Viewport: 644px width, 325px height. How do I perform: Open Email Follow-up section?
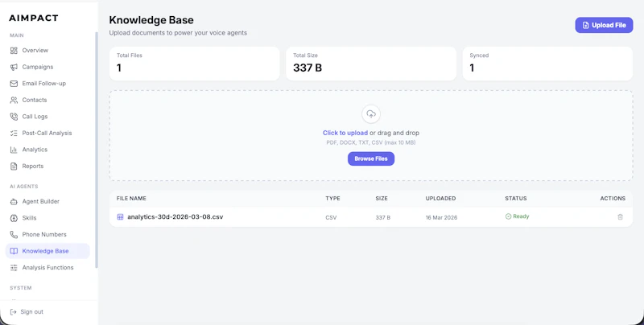tap(47, 84)
